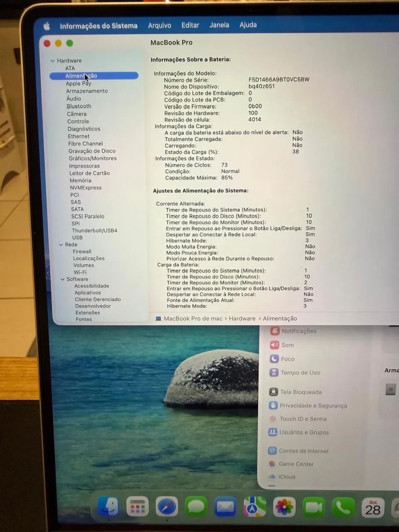The image size is (399, 532).
Task: Select Gráficos/Monitores in the sidebar
Action: click(93, 158)
